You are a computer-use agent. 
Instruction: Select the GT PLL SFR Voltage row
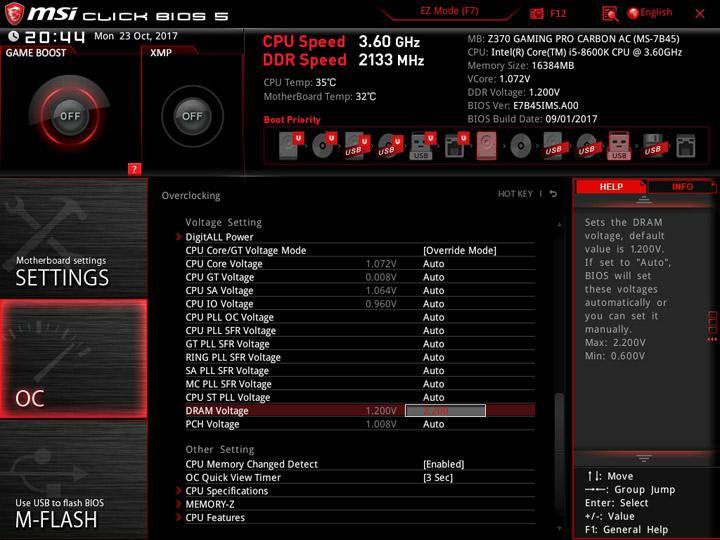[x=360, y=343]
